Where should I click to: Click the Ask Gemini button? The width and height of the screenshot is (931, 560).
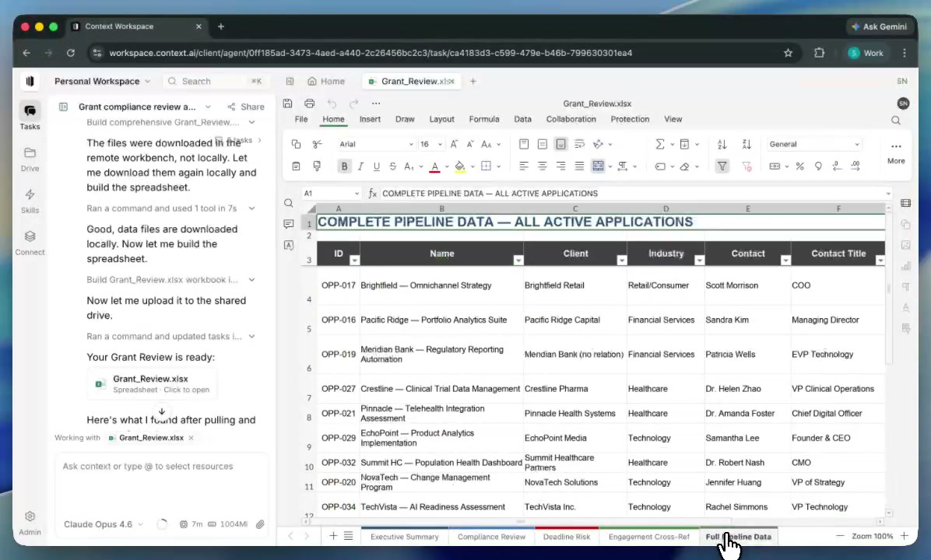880,26
